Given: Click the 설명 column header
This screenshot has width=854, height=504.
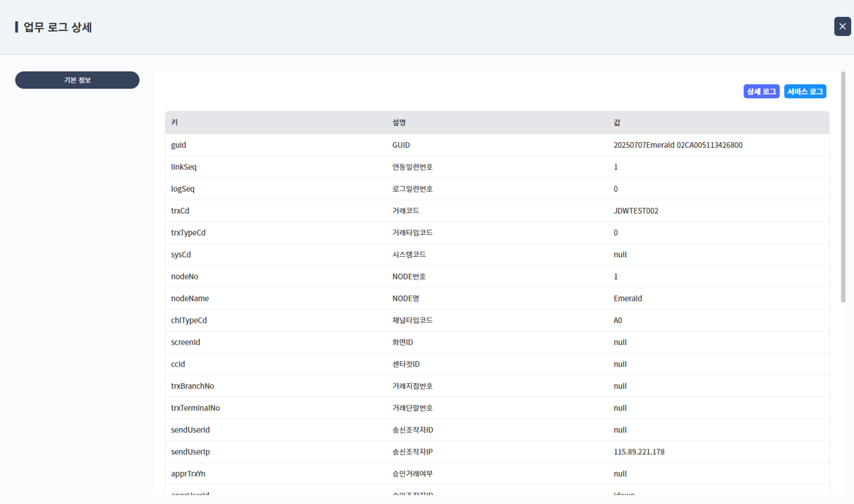Looking at the screenshot, I should [x=399, y=122].
